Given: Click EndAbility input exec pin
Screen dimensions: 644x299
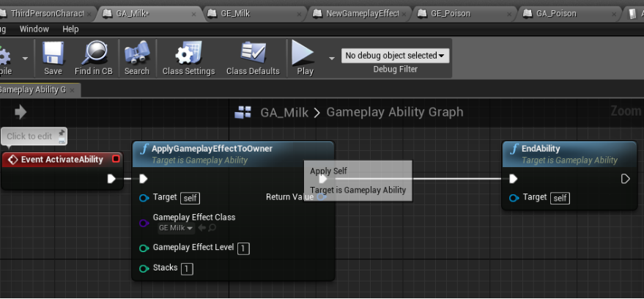Looking at the screenshot, I should [x=513, y=179].
